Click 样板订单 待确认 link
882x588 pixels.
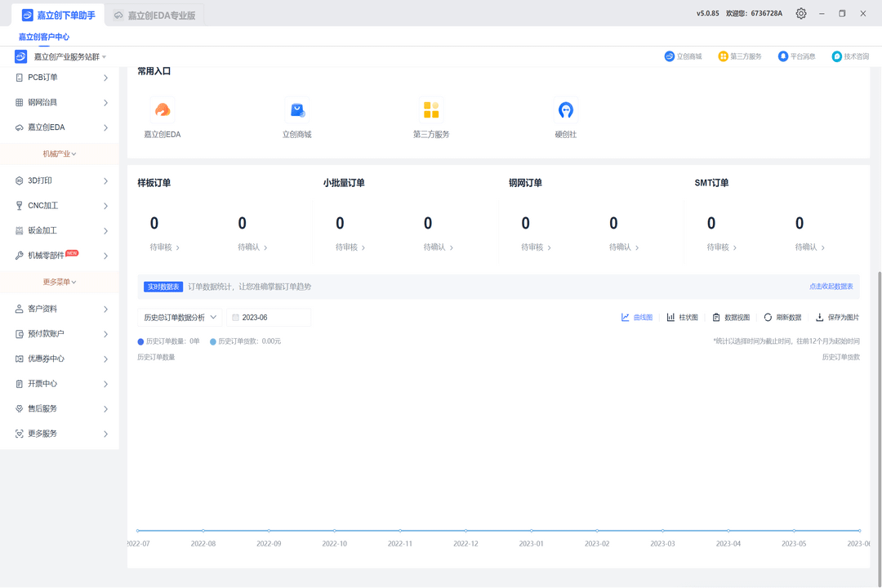[x=252, y=247]
